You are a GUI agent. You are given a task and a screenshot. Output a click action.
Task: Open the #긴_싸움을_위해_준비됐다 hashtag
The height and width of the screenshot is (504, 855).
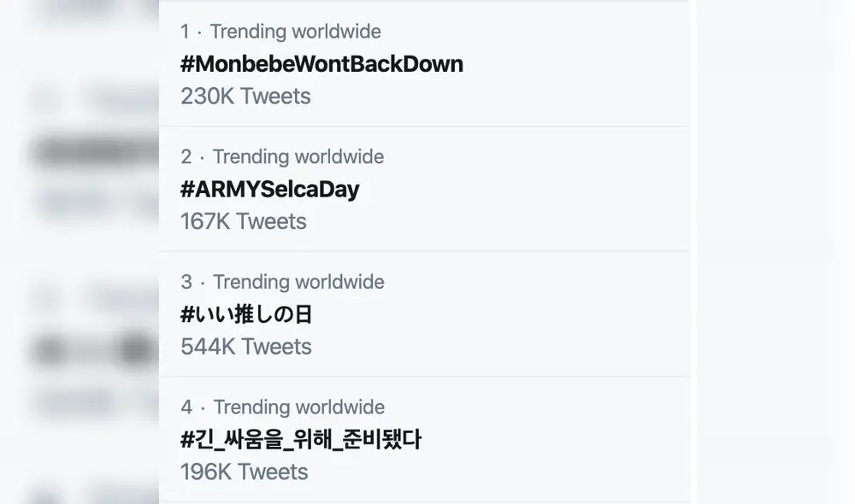tap(301, 440)
